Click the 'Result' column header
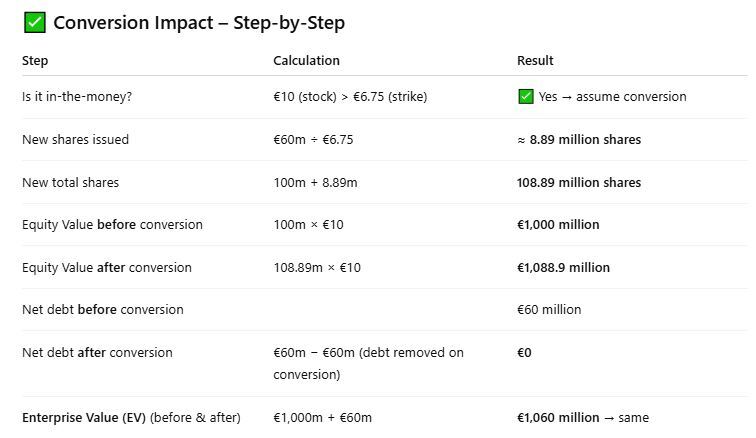Image resolution: width=756 pixels, height=438 pixels. (x=535, y=61)
